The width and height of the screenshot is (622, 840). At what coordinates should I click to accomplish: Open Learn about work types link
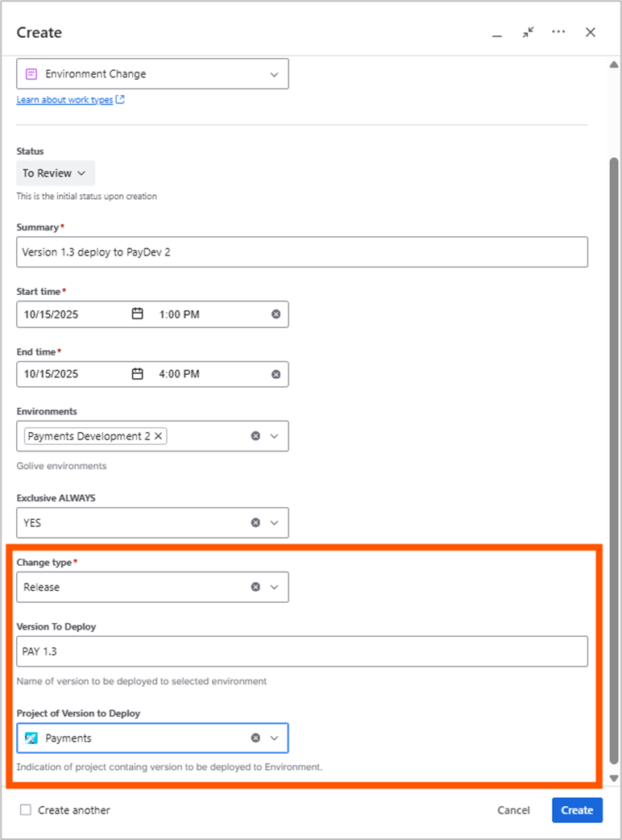point(70,100)
